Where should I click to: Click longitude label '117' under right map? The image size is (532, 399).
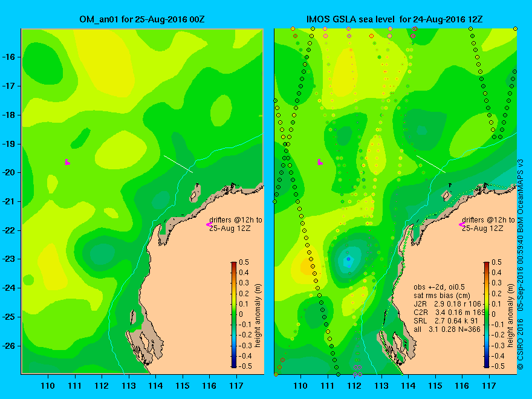pyautogui.click(x=489, y=386)
